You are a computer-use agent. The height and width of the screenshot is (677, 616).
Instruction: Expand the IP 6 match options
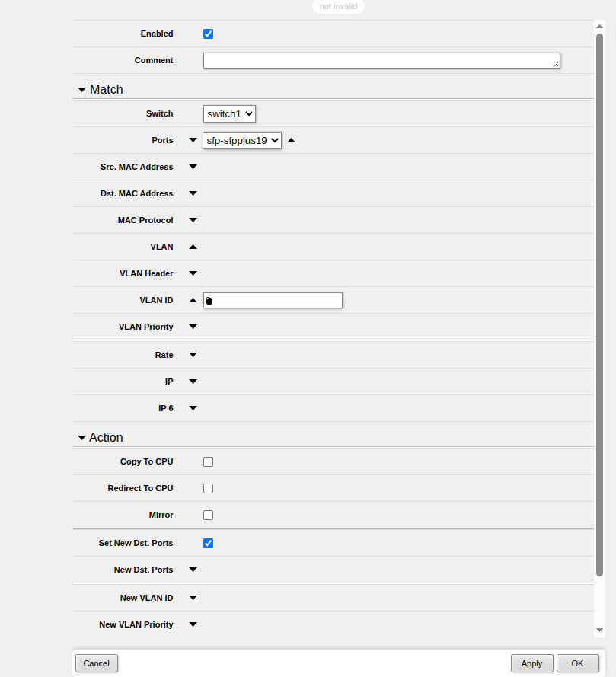pyautogui.click(x=193, y=408)
